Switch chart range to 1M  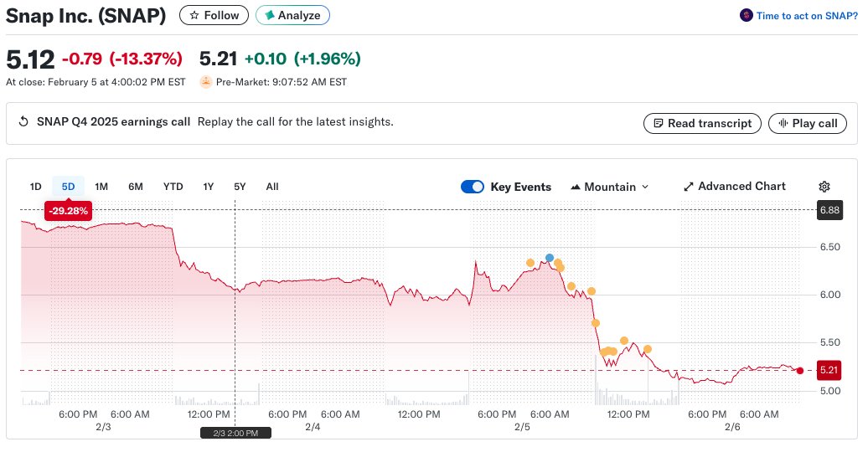coord(101,187)
